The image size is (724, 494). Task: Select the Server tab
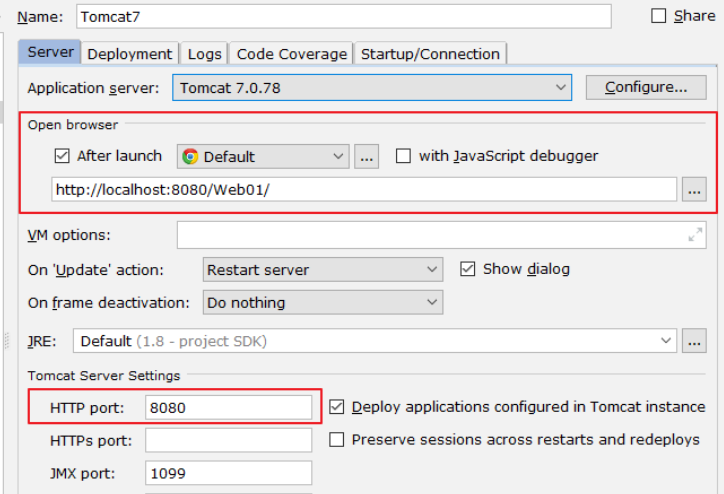[50, 52]
